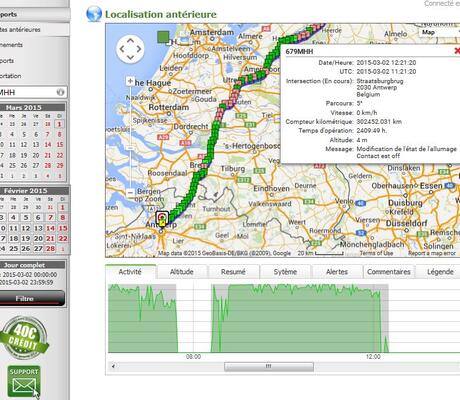Click Report a map error link
Screen dimensions: 460x400
(x=432, y=253)
